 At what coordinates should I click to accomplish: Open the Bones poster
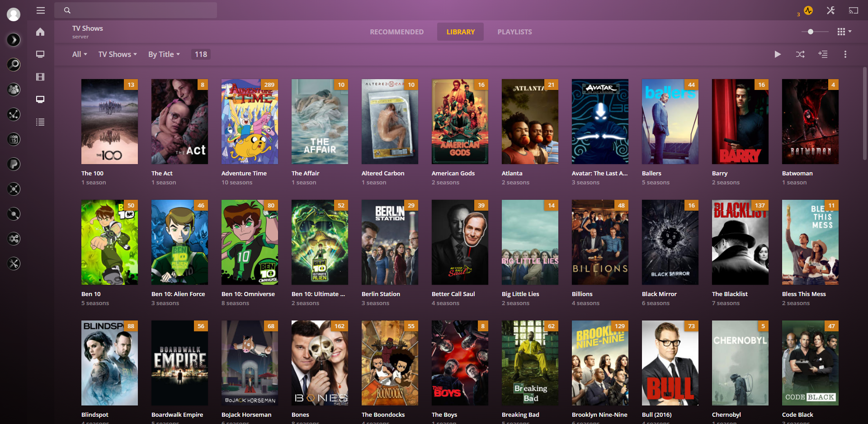pyautogui.click(x=320, y=363)
